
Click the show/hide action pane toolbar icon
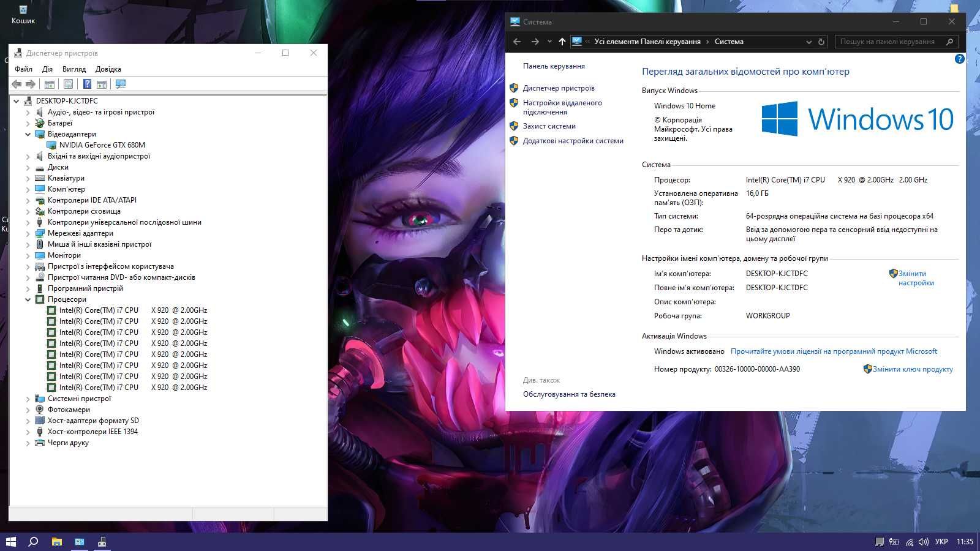point(102,84)
